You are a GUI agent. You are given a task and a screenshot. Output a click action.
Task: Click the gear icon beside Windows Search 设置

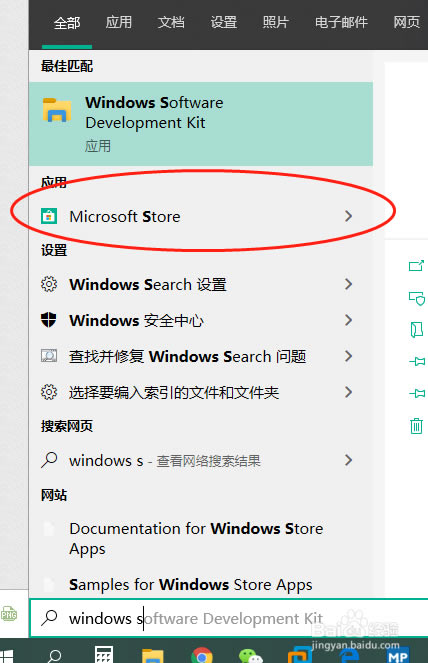[49, 284]
